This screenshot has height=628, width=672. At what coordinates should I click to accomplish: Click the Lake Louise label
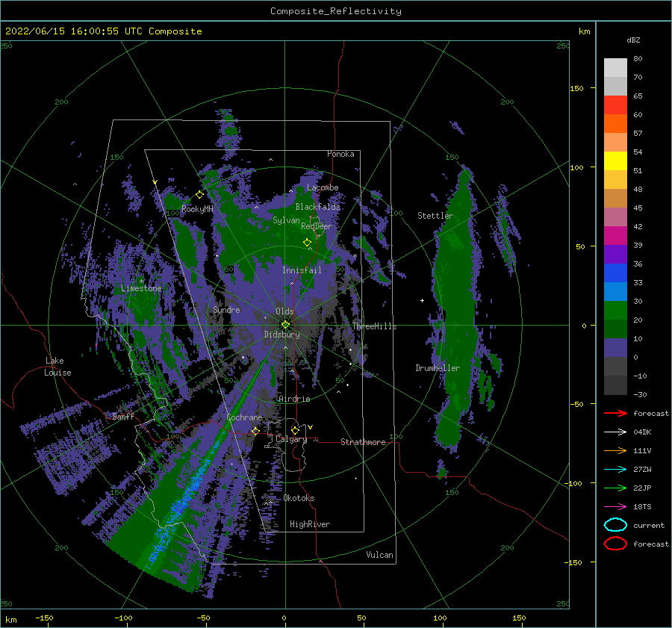(58, 367)
